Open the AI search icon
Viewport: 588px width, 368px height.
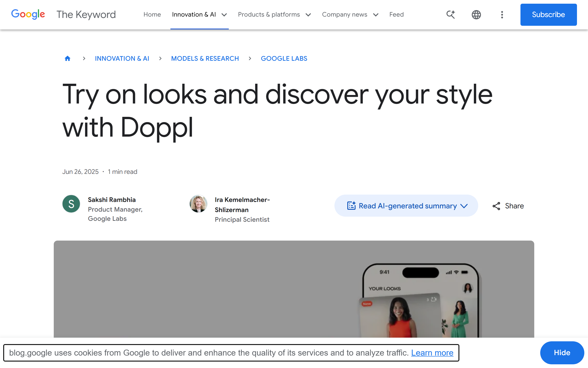coord(450,14)
